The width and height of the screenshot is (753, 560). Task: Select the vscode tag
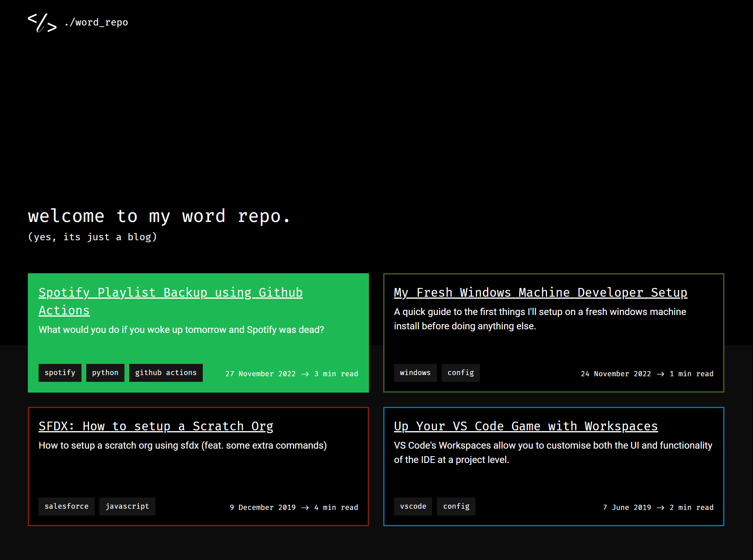[x=413, y=506]
